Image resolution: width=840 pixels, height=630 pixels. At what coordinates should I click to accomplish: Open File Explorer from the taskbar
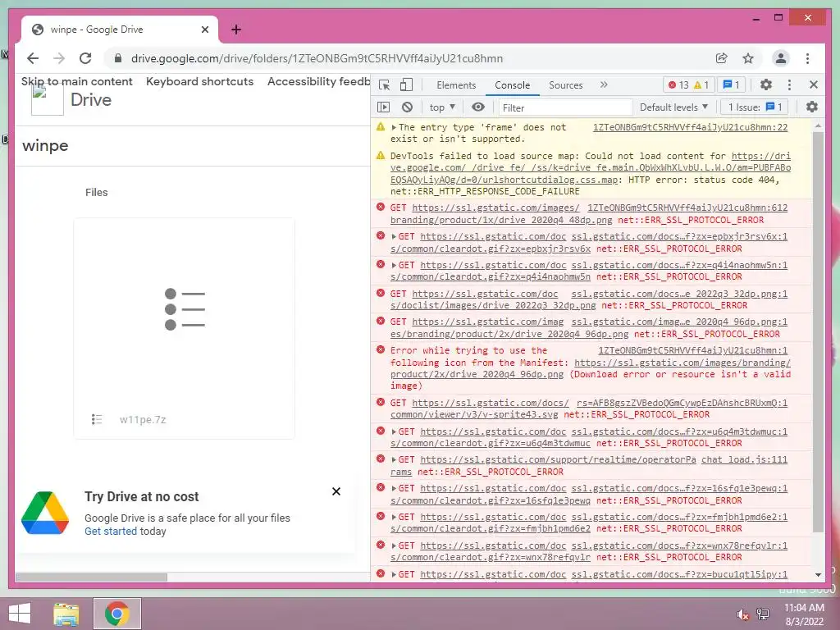coord(66,614)
